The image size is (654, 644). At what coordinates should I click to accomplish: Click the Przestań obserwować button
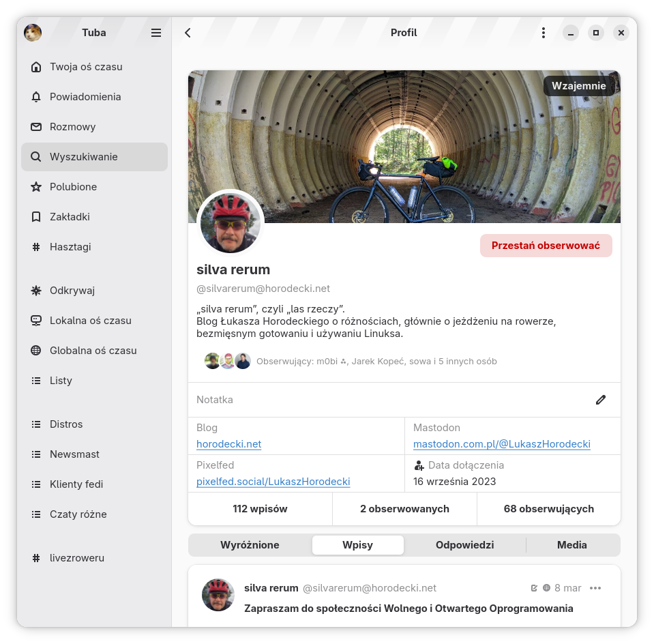click(x=546, y=246)
